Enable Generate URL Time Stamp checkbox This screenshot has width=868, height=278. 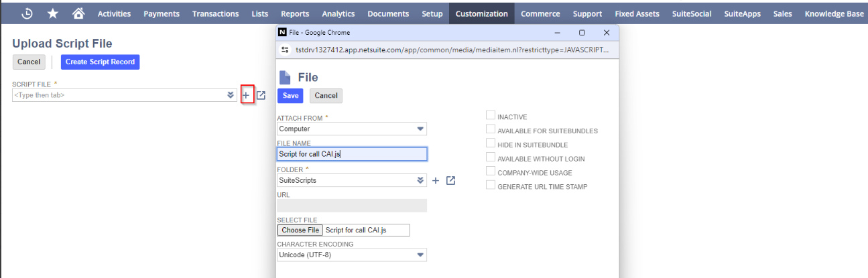coord(491,186)
